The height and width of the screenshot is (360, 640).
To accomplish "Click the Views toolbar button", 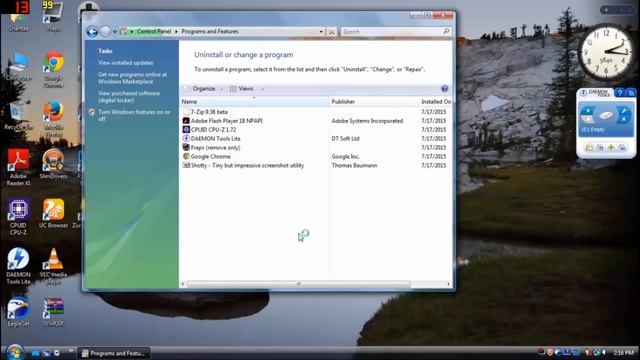I will coord(242,89).
